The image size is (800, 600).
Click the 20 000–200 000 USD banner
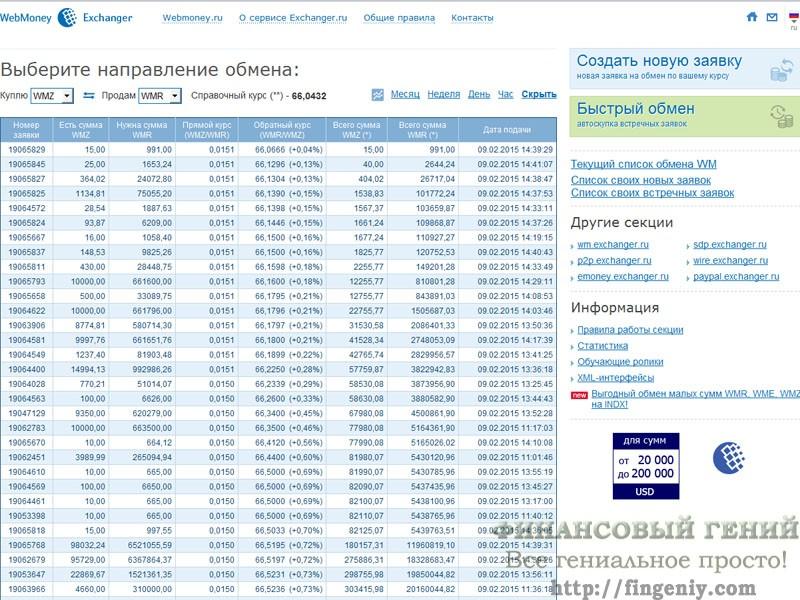(x=645, y=466)
